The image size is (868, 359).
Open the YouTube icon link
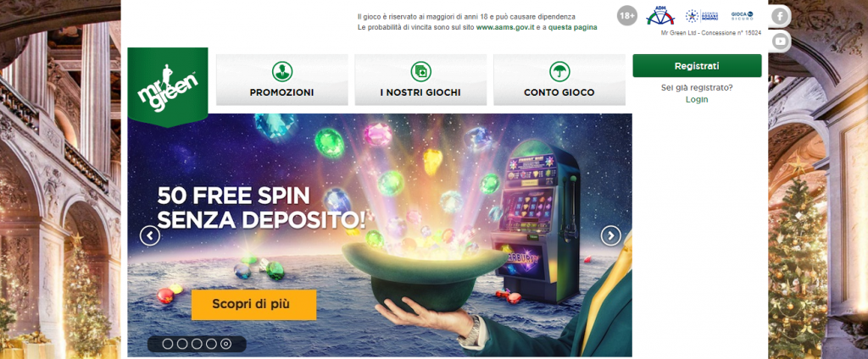pyautogui.click(x=780, y=41)
